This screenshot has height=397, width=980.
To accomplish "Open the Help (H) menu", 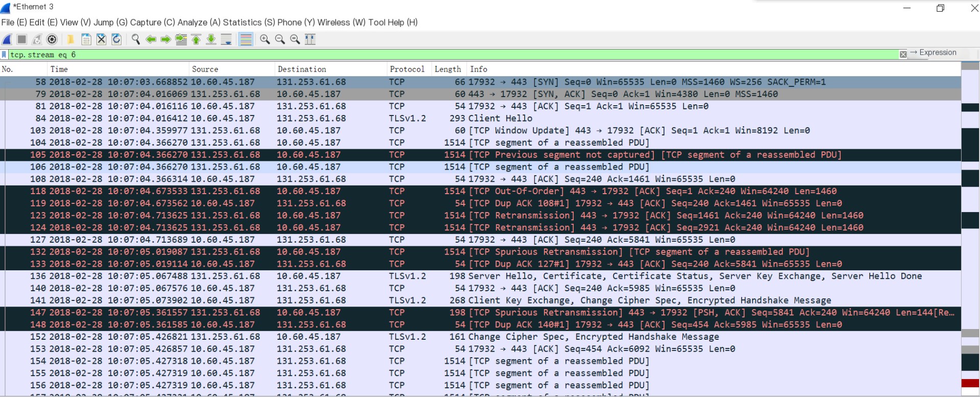I will (x=402, y=22).
